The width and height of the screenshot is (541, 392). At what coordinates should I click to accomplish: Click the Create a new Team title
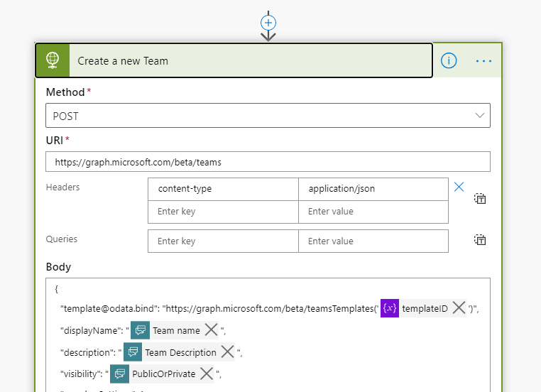(123, 61)
